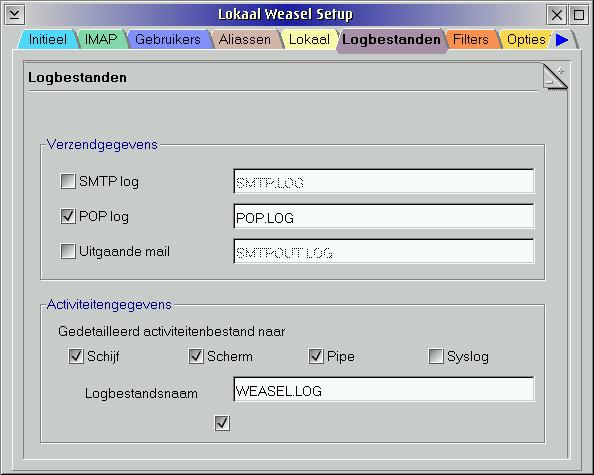
Task: Click the blue arrow to show more tabs
Action: [x=562, y=39]
